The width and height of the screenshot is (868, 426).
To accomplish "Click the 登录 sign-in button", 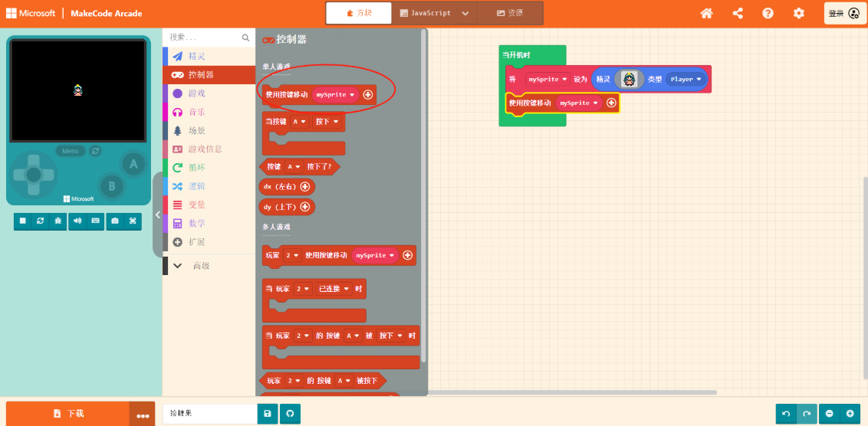I will (x=843, y=13).
